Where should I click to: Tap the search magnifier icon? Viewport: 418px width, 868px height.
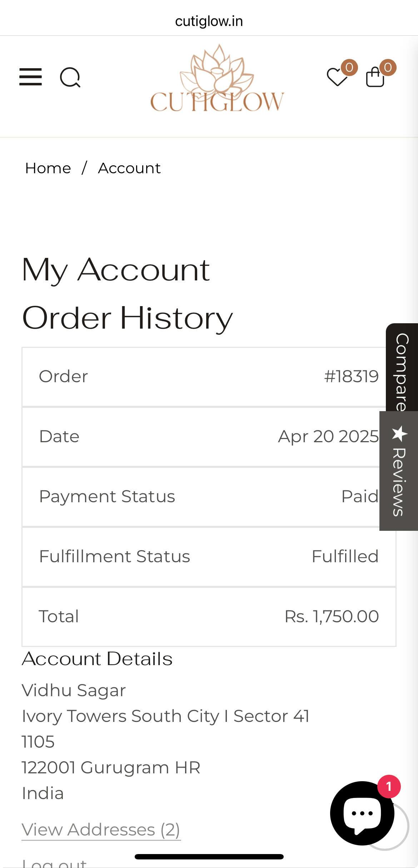tap(70, 77)
